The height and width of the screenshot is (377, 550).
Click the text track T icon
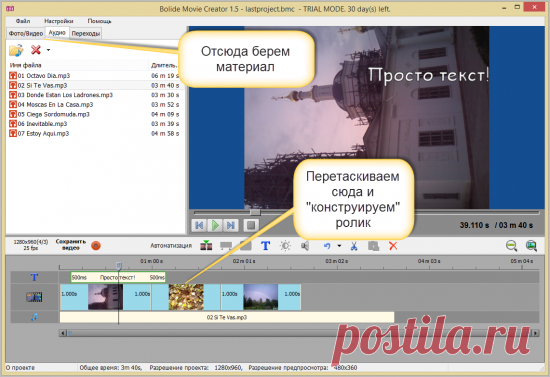coord(34,277)
